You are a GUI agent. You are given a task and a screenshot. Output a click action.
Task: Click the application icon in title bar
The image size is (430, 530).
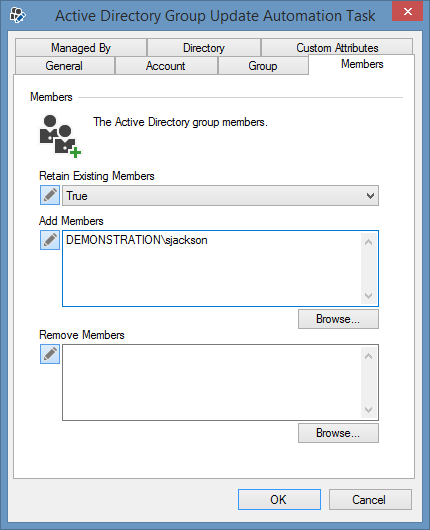pos(18,15)
